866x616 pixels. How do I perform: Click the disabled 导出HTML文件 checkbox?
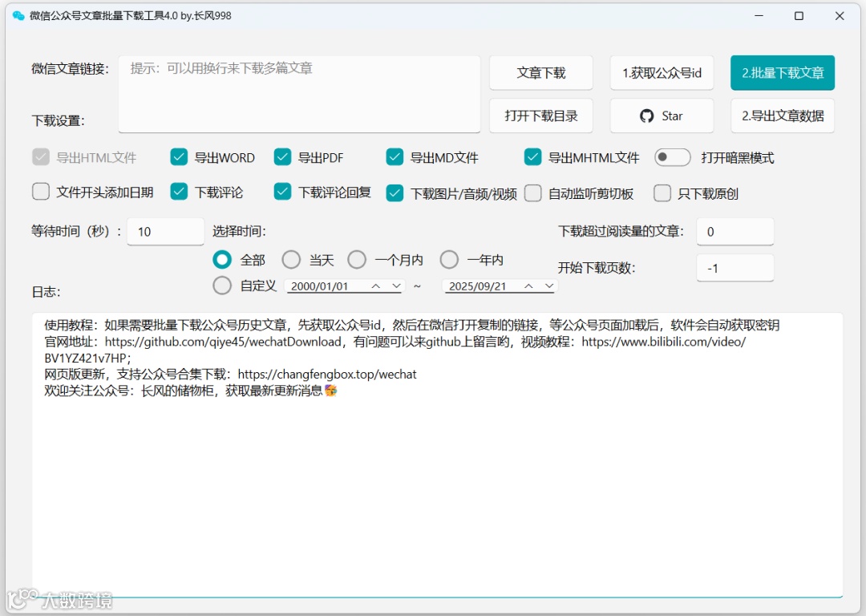pyautogui.click(x=41, y=157)
